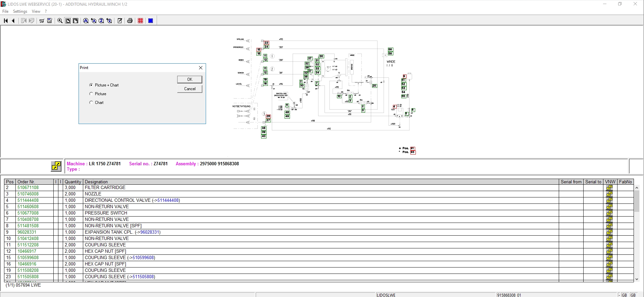Viewport: 644px width, 297px height.
Task: Click order number 511481508
Action: [28, 226]
